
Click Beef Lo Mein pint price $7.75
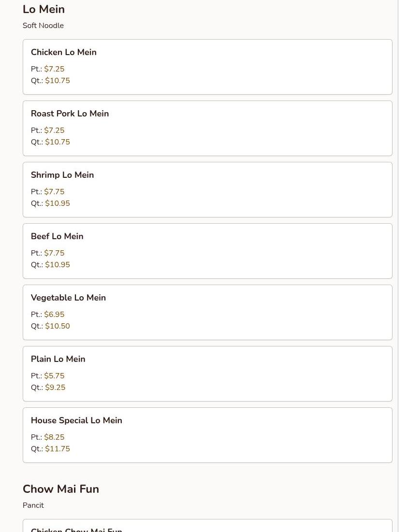pos(54,253)
